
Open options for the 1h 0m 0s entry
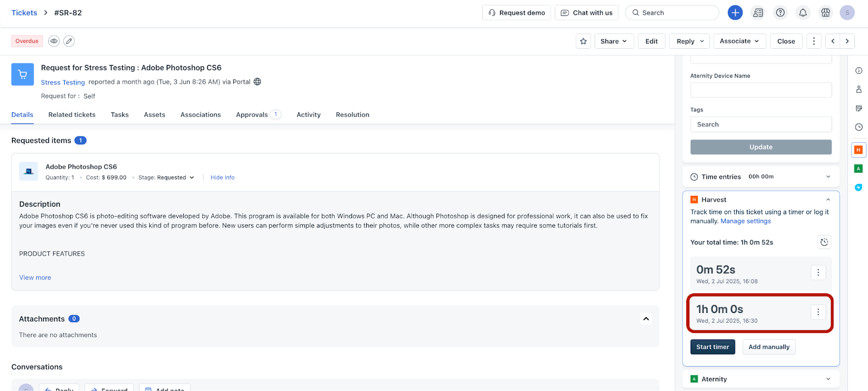(818, 312)
